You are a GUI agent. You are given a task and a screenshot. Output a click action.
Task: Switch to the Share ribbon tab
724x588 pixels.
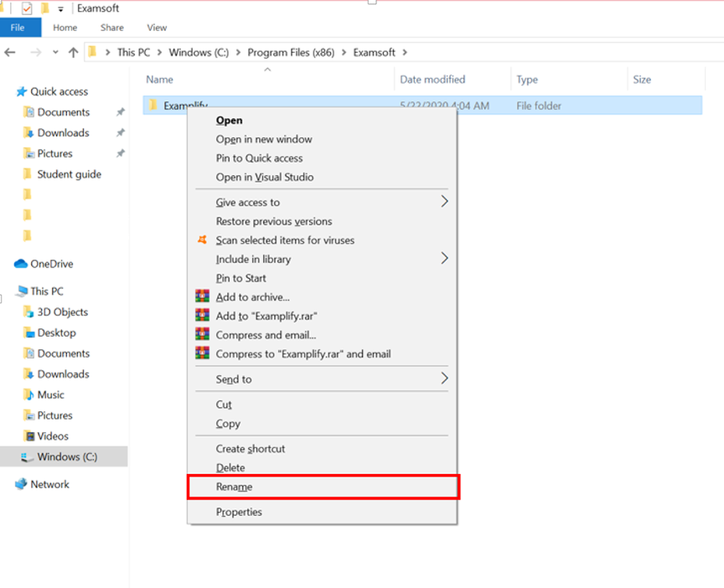(112, 28)
